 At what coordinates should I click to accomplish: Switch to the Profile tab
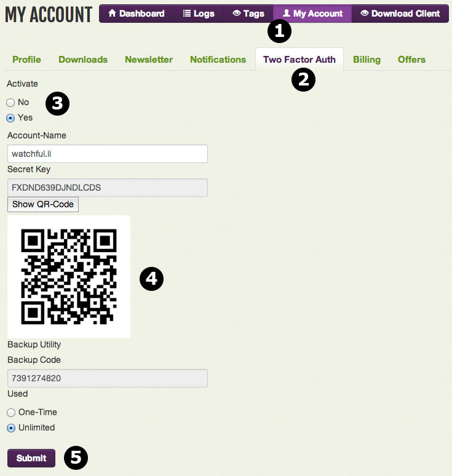tap(26, 60)
